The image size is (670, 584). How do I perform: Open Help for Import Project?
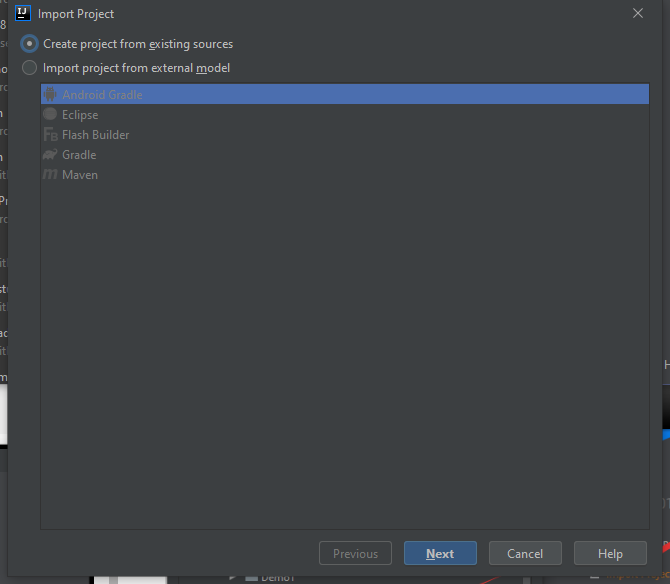(x=610, y=553)
